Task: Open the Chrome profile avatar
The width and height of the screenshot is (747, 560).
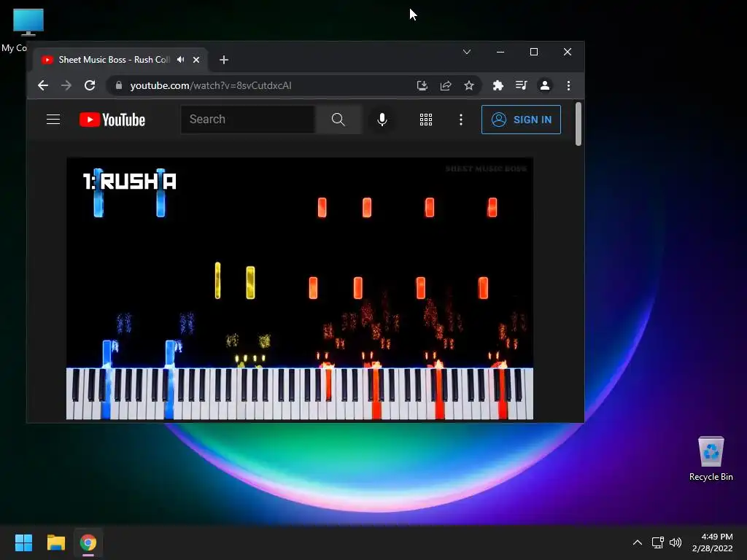Action: point(544,85)
